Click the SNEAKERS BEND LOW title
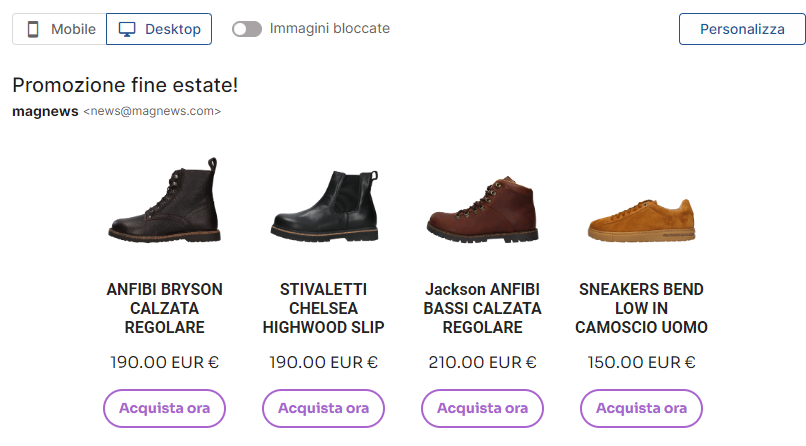This screenshot has width=806, height=446. tap(641, 308)
